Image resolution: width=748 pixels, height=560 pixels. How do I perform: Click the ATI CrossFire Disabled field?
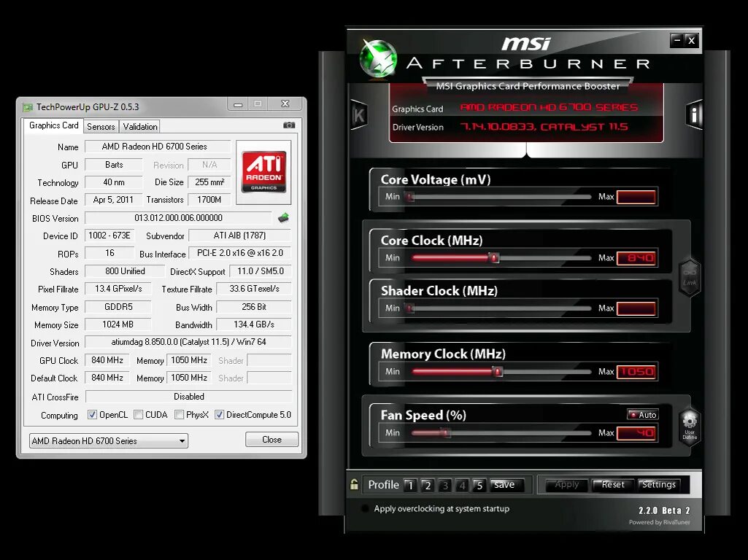[x=189, y=397]
